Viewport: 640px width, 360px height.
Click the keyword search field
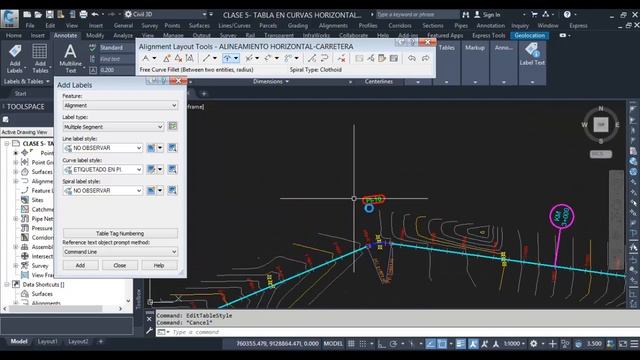(418, 14)
